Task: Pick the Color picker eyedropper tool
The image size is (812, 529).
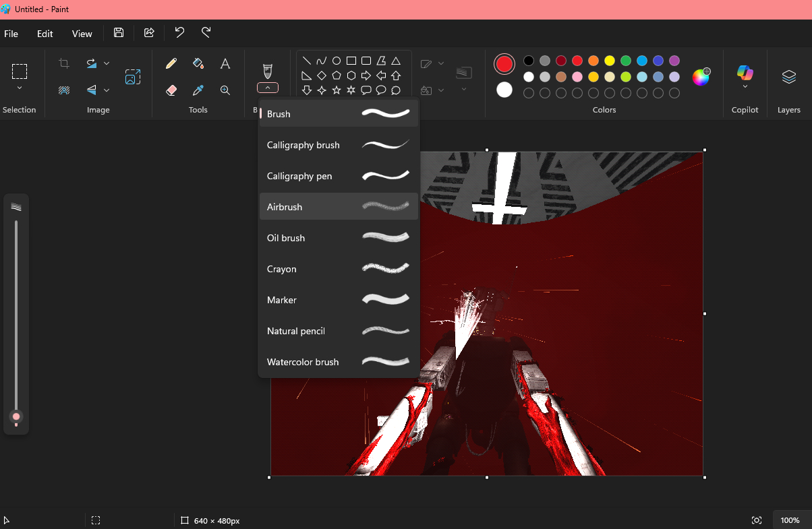Action: (198, 90)
